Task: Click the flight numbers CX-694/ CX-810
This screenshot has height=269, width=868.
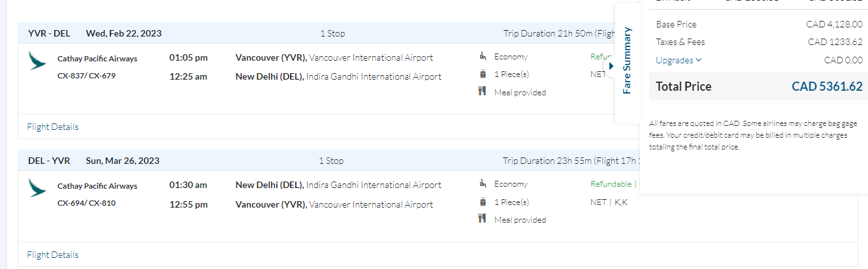Action: pos(86,202)
